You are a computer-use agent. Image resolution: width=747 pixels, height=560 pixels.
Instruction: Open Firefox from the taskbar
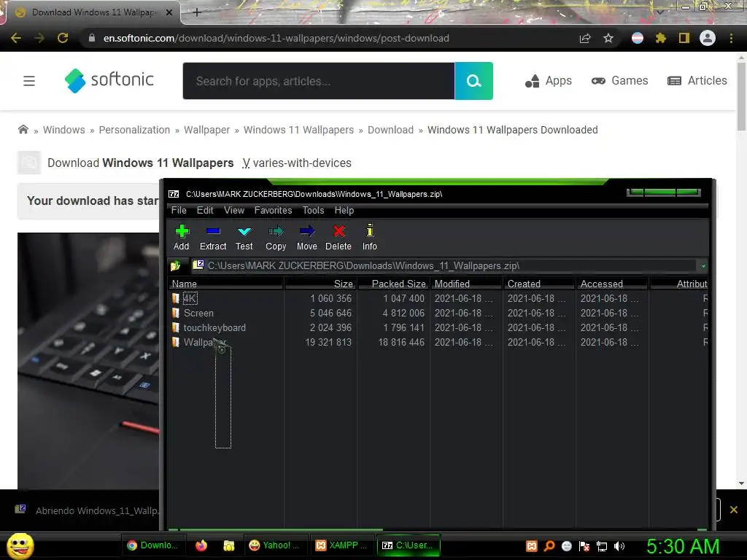point(201,545)
